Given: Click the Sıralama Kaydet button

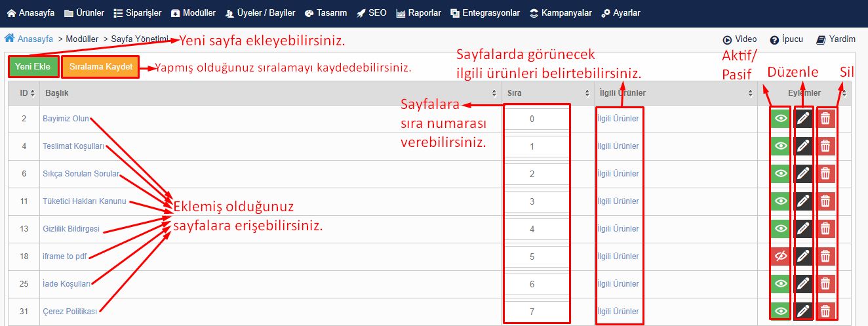Looking at the screenshot, I should point(101,67).
